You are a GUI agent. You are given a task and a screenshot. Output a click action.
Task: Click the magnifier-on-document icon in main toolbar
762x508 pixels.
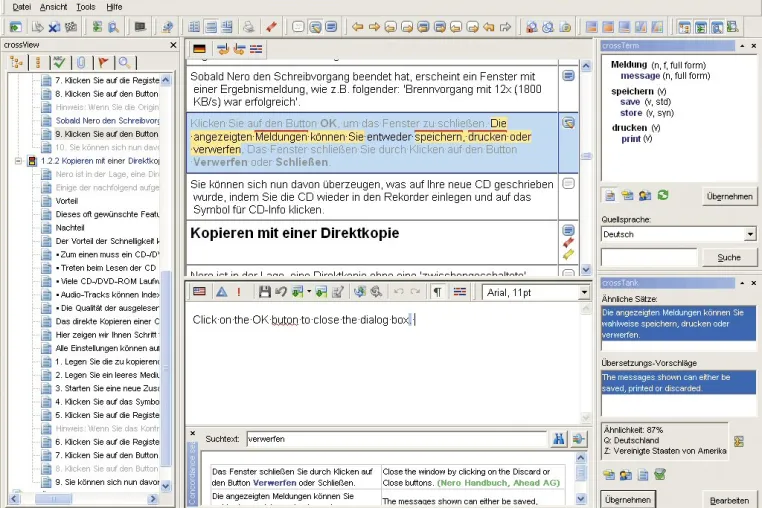(x=113, y=27)
